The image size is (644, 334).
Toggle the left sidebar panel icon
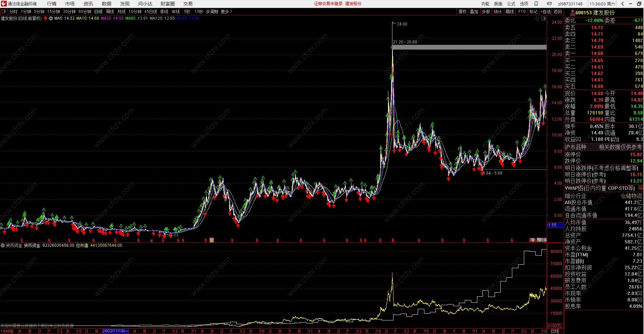(x=4, y=12)
